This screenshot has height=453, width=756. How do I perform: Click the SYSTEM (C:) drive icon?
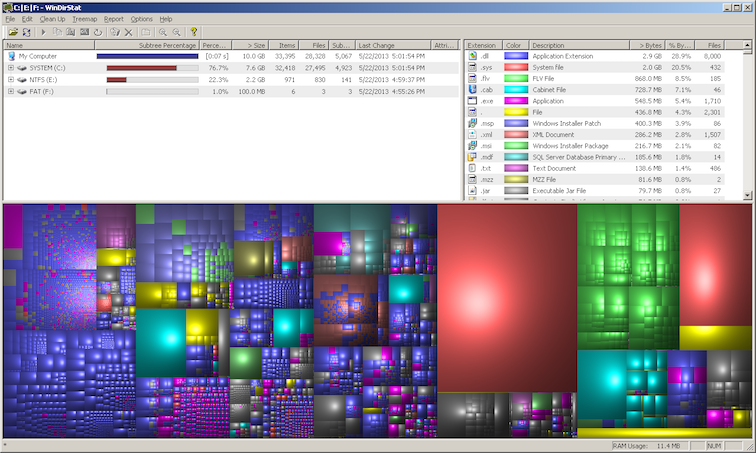click(x=22, y=68)
